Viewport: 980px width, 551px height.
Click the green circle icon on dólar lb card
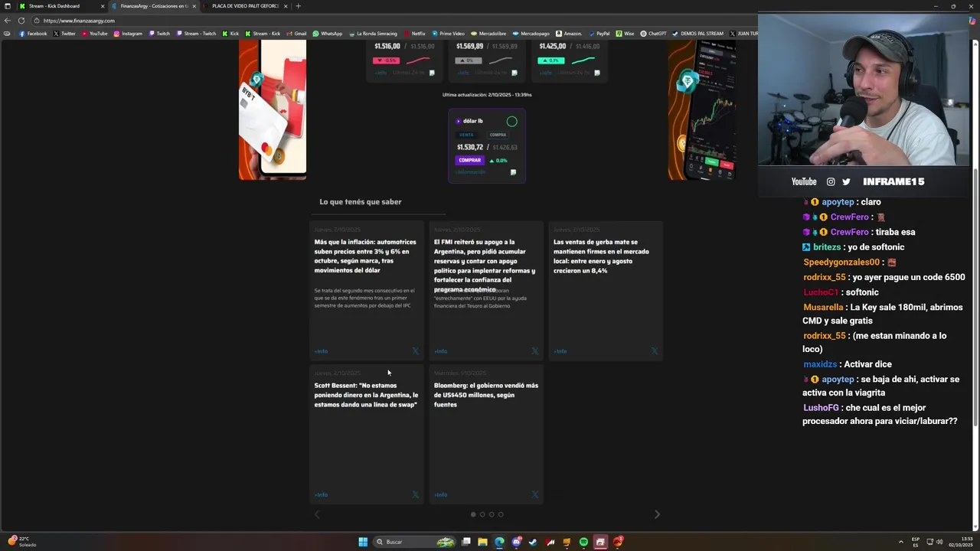pos(511,121)
